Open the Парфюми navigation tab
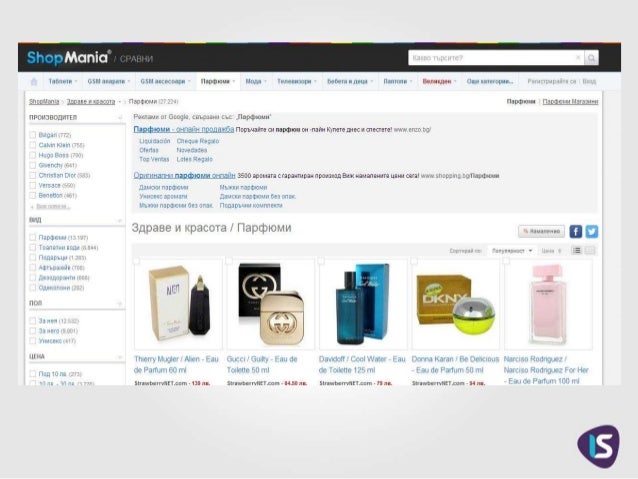Viewport: 638px width, 479px height. pyautogui.click(x=218, y=81)
